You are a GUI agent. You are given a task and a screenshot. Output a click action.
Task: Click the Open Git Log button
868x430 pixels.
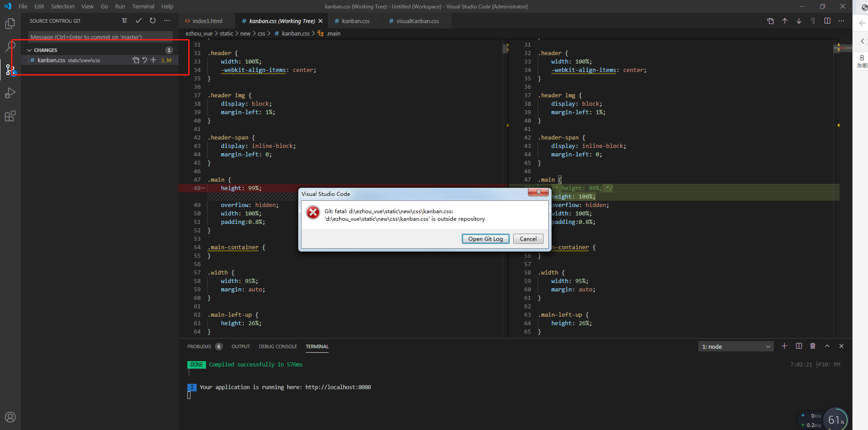tap(485, 239)
